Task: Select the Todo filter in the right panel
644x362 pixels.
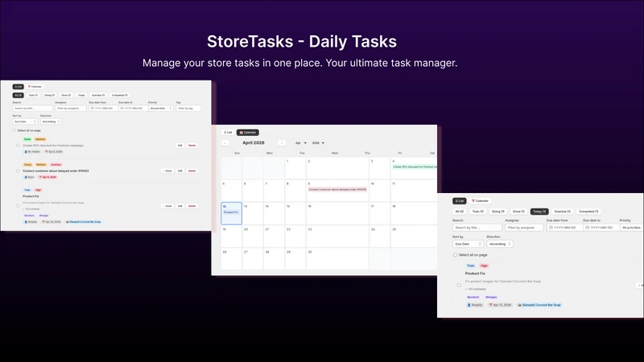Action: click(x=477, y=212)
